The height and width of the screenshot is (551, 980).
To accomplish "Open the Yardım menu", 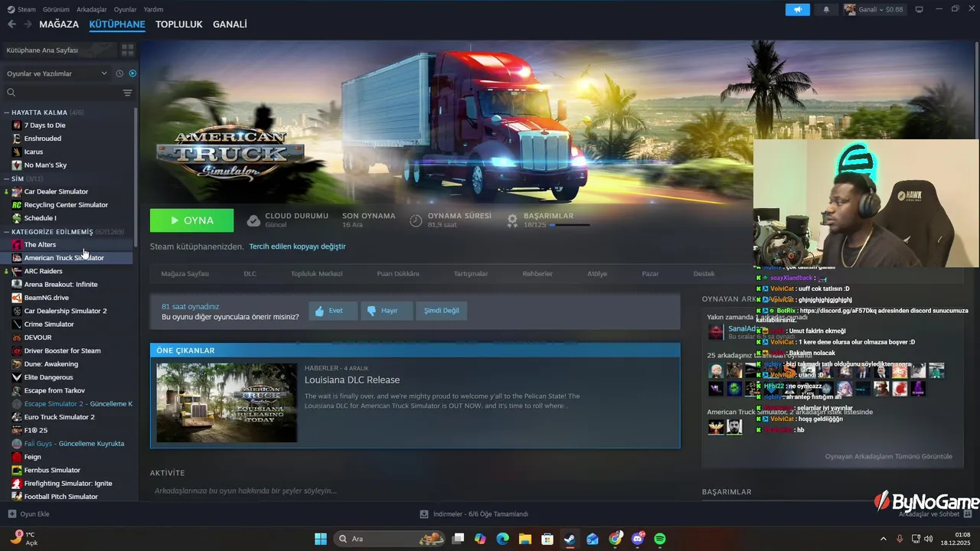I will coord(153,9).
